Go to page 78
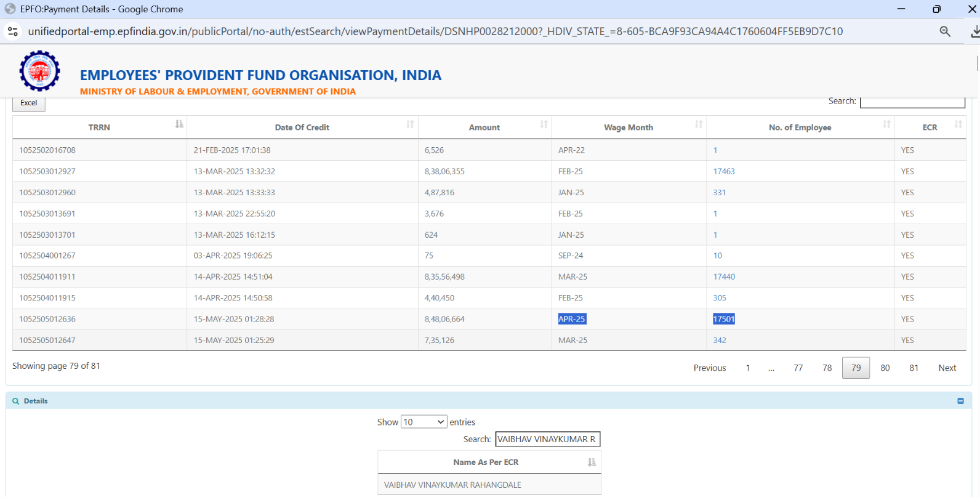This screenshot has width=980, height=497. pos(827,368)
